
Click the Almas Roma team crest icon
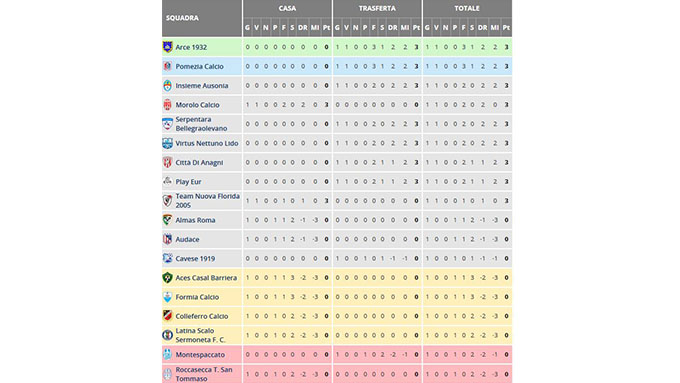[x=167, y=220]
